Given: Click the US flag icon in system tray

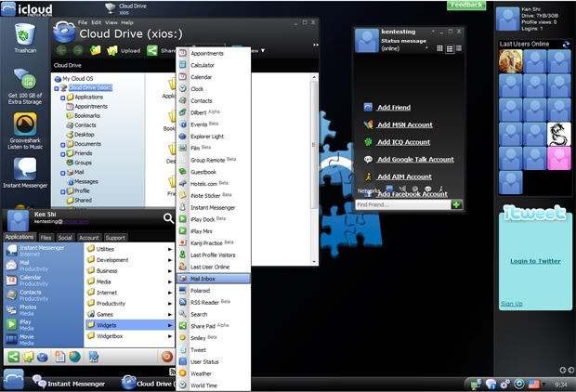Looking at the screenshot, I should pyautogui.click(x=534, y=385).
